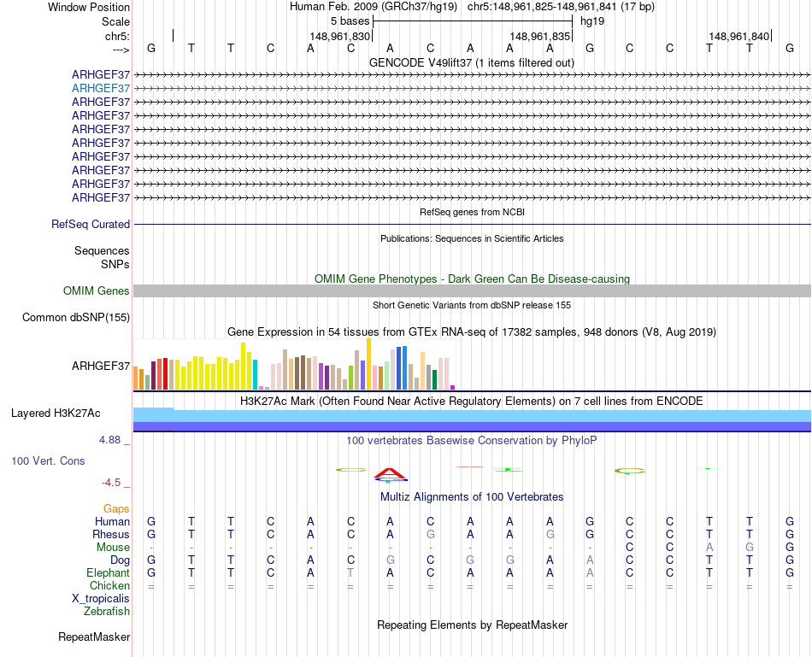
Task: Click the chr5:148,961,825-148,961,841 (17 bp) position text
Action: (561, 7)
